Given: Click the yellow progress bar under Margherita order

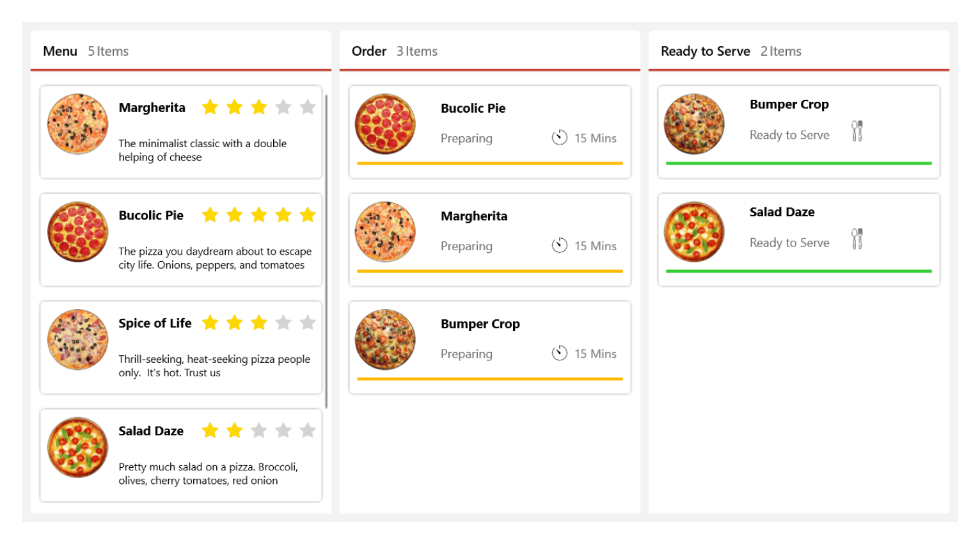Looking at the screenshot, I should tap(489, 271).
